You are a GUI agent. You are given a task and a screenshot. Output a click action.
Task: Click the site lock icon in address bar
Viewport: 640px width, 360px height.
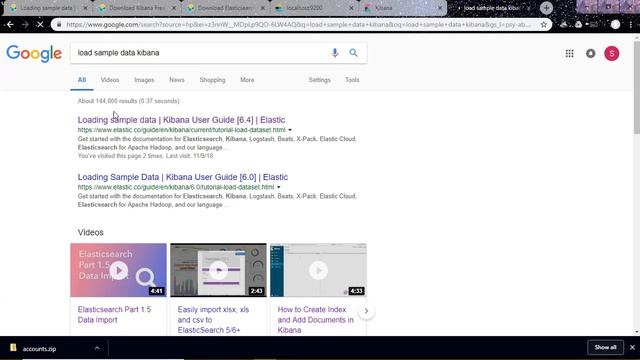[x=59, y=24]
